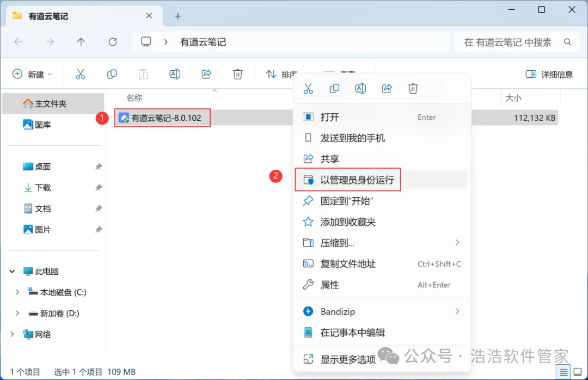The image size is (588, 380).
Task: Choose 发送到我的手机
Action: pyautogui.click(x=382, y=138)
